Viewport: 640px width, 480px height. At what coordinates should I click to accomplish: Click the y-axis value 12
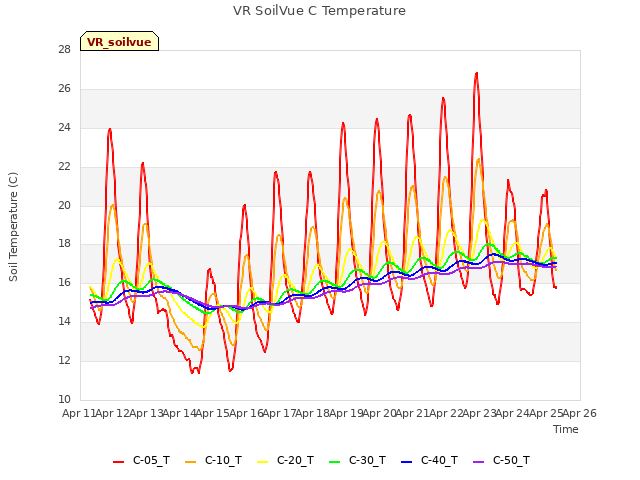coord(64,360)
